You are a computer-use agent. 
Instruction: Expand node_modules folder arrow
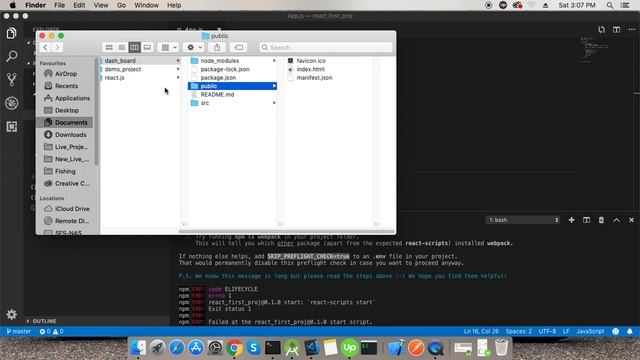tap(274, 60)
